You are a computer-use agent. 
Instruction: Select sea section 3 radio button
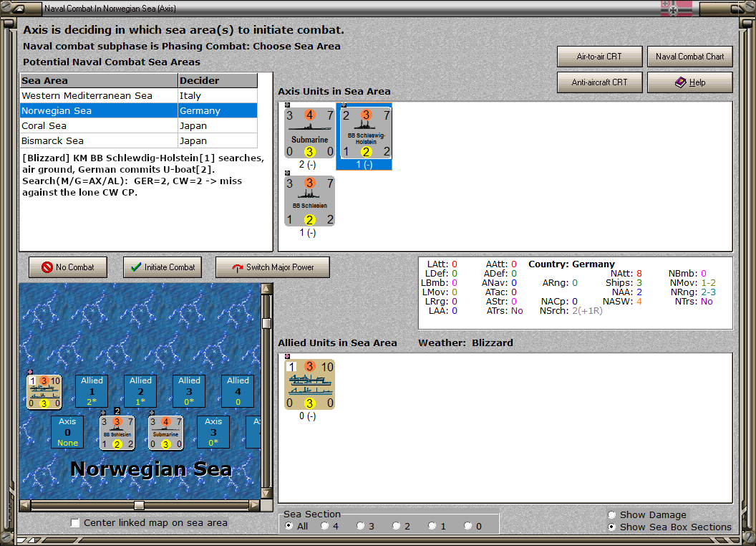[x=360, y=526]
